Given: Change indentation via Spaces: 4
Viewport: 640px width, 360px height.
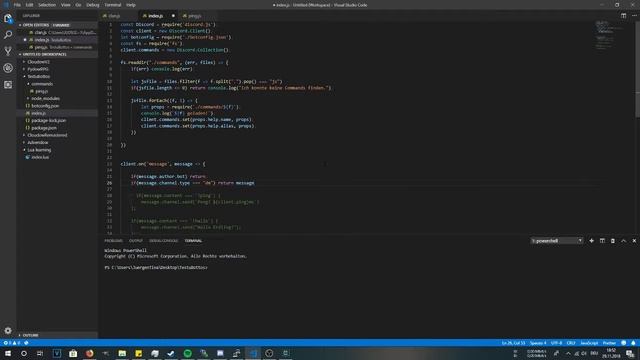Looking at the screenshot, I should click(538, 343).
